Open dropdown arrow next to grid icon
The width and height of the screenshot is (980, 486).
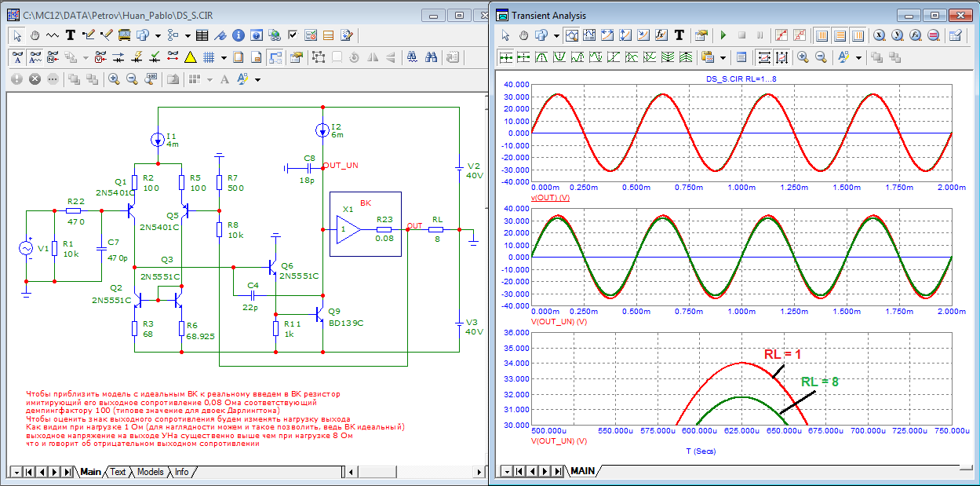click(224, 57)
